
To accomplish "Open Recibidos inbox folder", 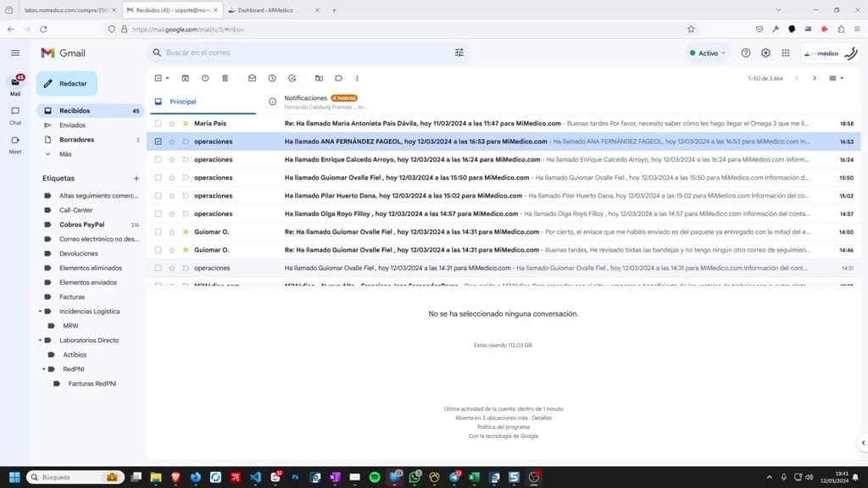I will 90,111.
